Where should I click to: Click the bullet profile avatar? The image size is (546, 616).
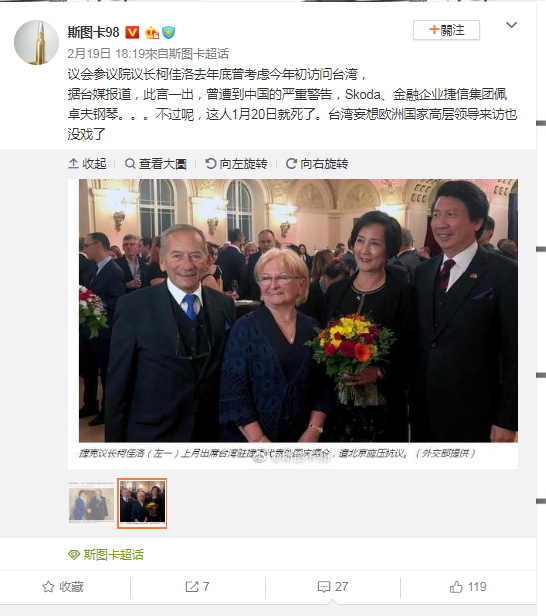[x=36, y=42]
